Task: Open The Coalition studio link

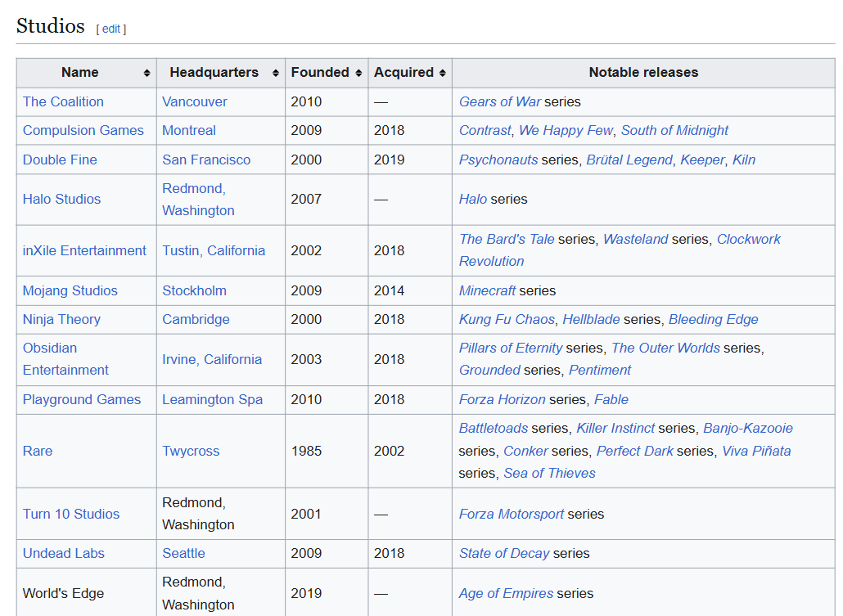Action: click(63, 101)
